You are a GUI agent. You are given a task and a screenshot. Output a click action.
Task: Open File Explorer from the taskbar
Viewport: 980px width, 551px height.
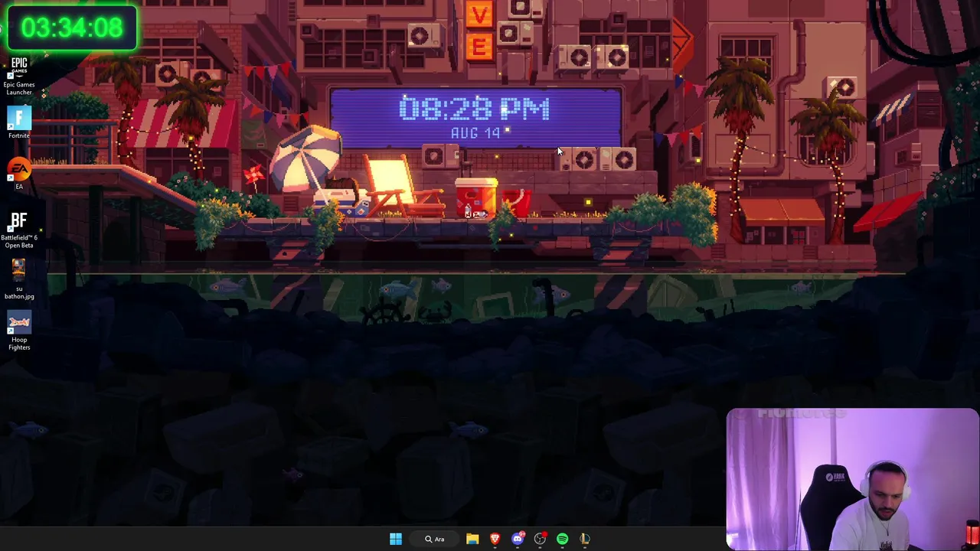pyautogui.click(x=472, y=539)
